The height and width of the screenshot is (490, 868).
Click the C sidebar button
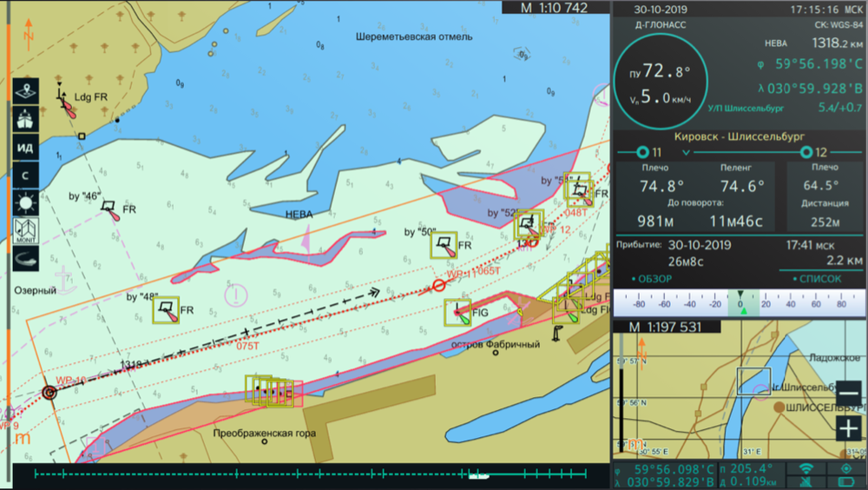point(24,175)
